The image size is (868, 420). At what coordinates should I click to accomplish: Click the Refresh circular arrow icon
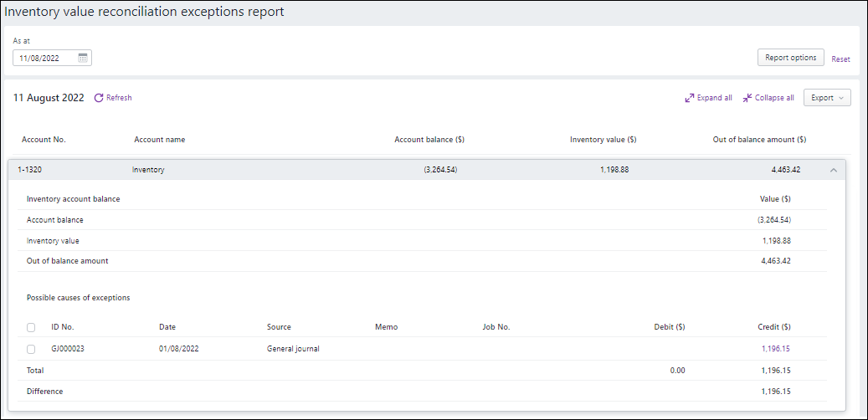pyautogui.click(x=99, y=98)
